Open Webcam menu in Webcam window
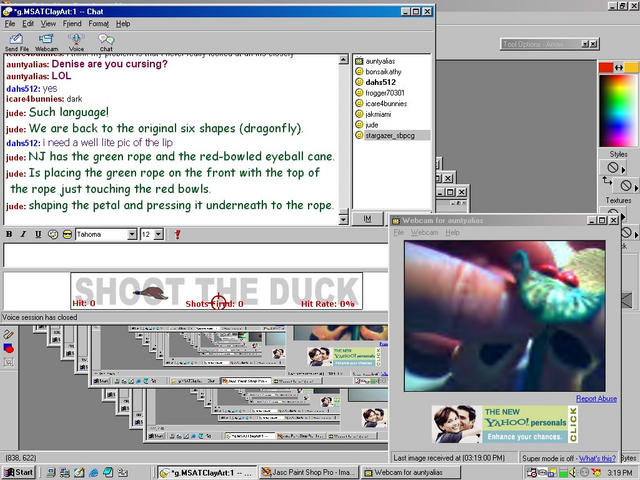This screenshot has height=480, width=640. click(x=424, y=233)
